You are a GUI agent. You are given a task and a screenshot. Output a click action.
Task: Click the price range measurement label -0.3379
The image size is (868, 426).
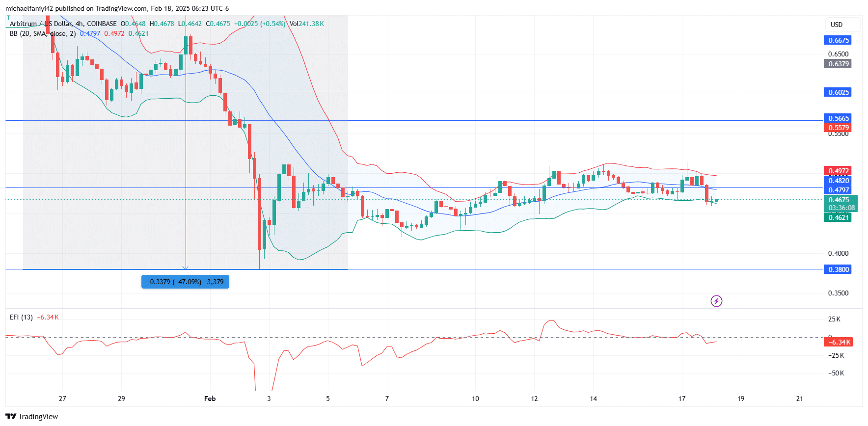(x=185, y=282)
